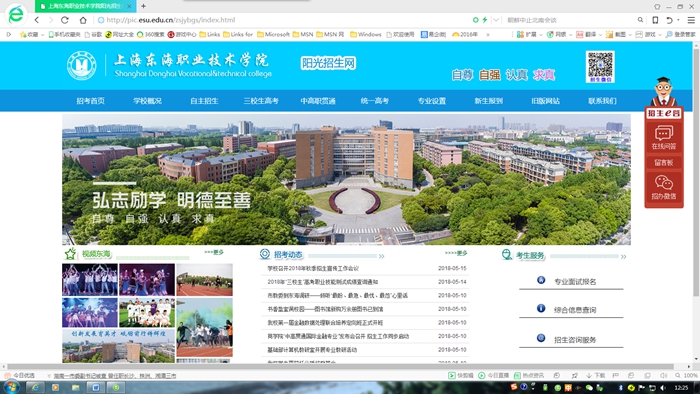Open the 专业设置 nav menu item
700x394 pixels.
(x=432, y=101)
